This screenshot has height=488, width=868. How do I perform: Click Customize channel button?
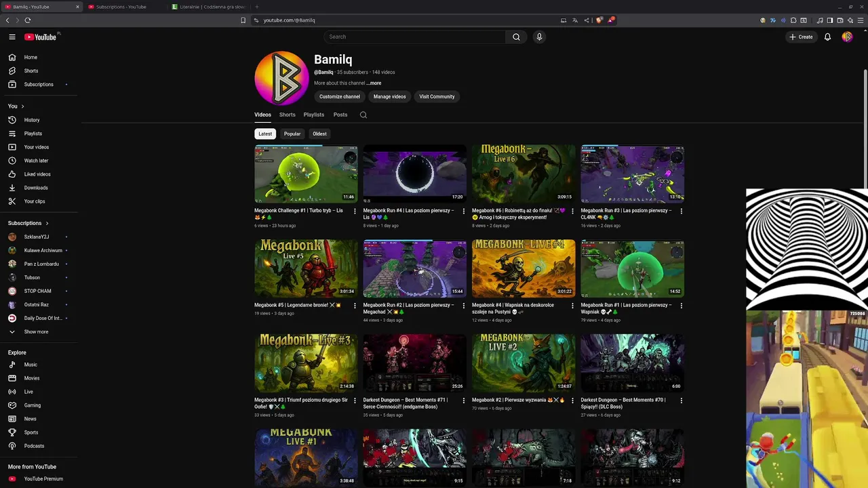[340, 96]
